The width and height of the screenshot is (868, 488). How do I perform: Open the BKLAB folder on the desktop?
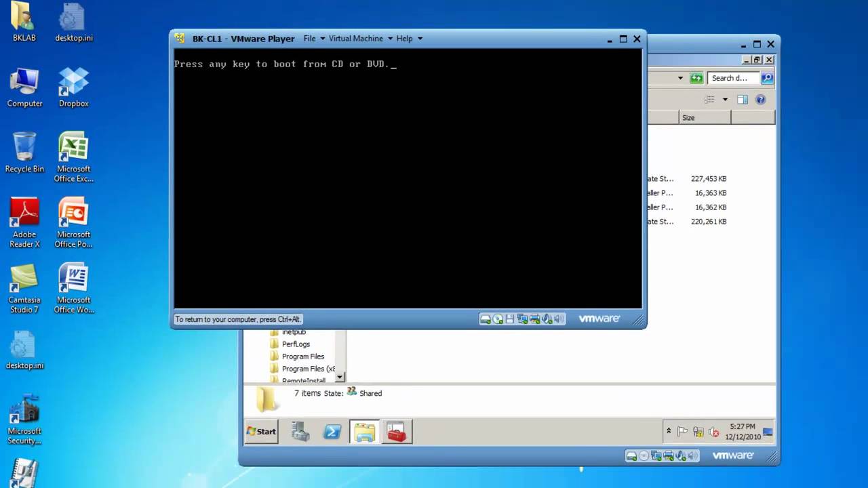(x=24, y=22)
